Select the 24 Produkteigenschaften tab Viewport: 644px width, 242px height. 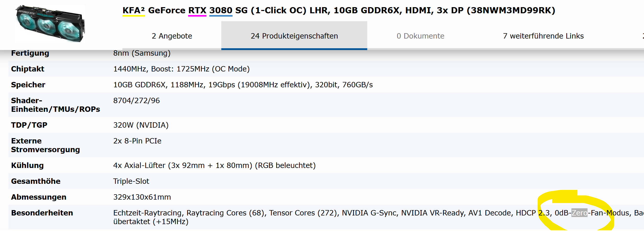[x=294, y=36]
